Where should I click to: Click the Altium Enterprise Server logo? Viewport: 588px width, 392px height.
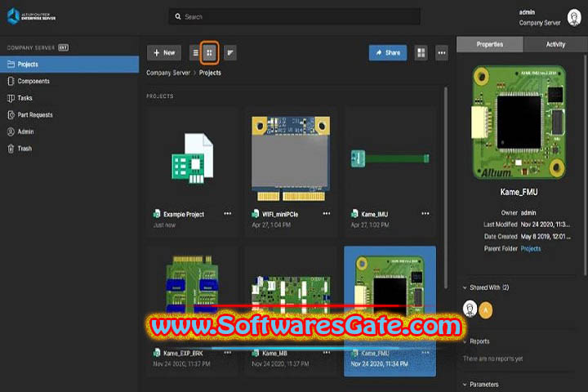pyautogui.click(x=32, y=16)
